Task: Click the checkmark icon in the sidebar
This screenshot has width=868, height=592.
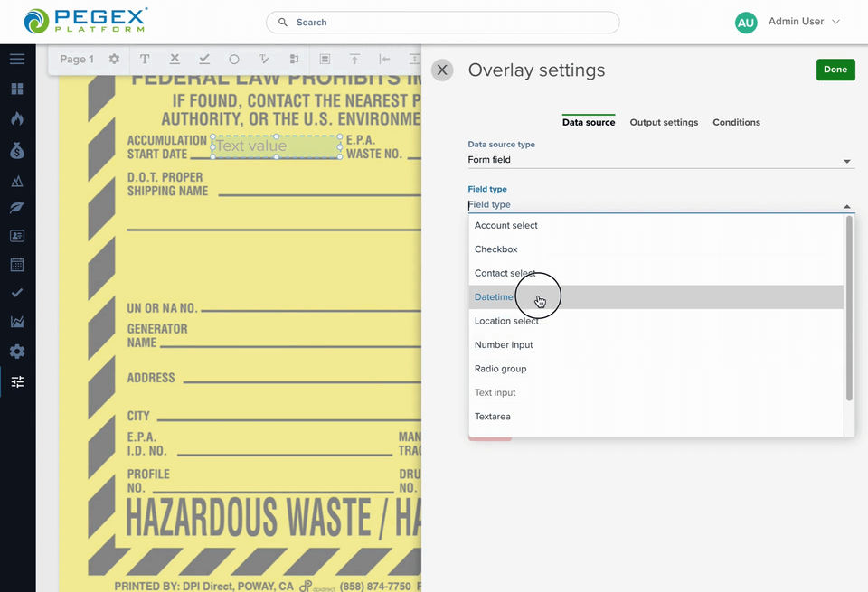Action: coord(17,292)
